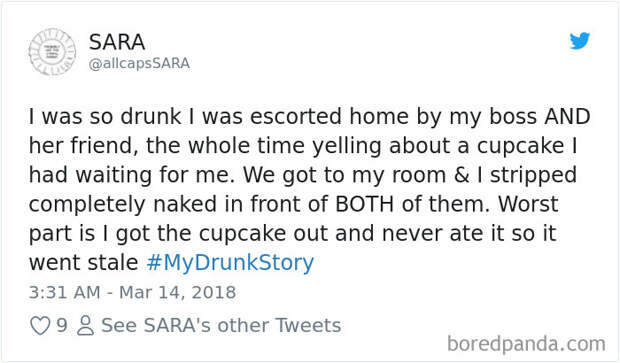Open SARA's circular profile avatar
This screenshot has height=363, width=620.
[52, 52]
